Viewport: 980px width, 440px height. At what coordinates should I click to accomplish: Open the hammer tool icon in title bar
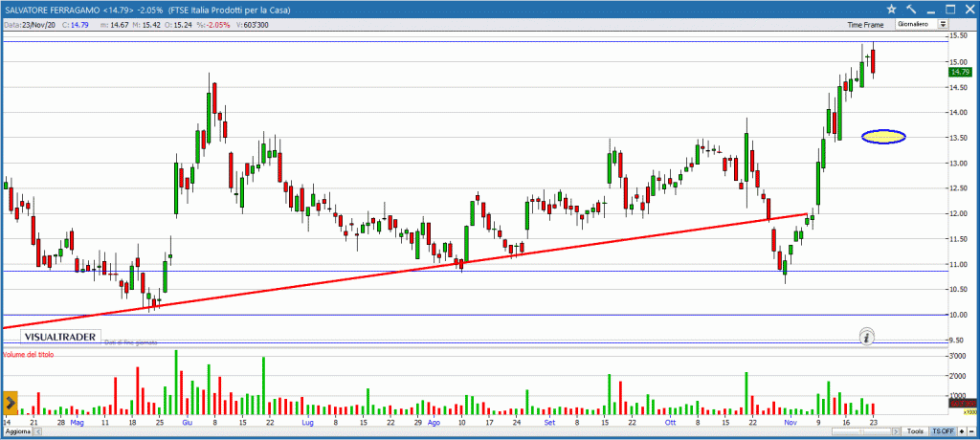tap(911, 9)
